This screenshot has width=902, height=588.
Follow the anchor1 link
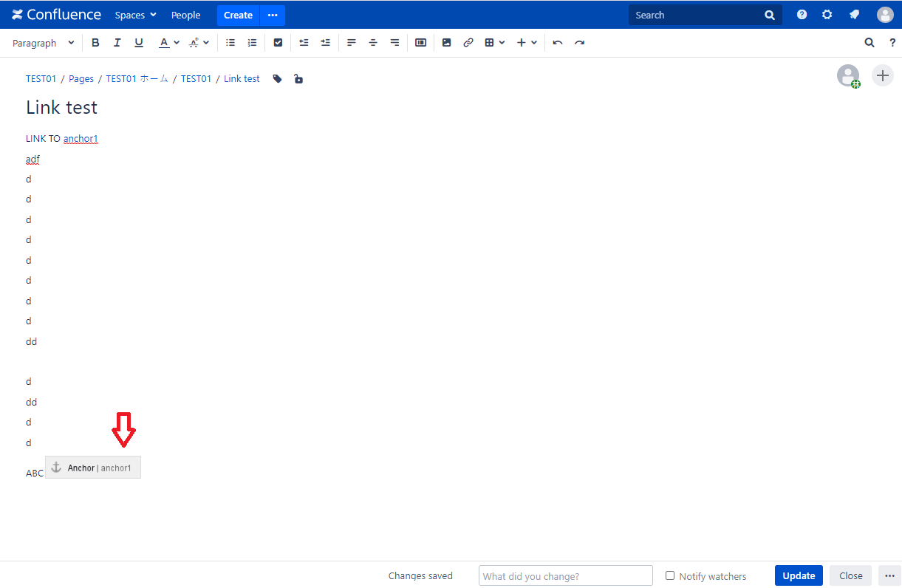(81, 138)
